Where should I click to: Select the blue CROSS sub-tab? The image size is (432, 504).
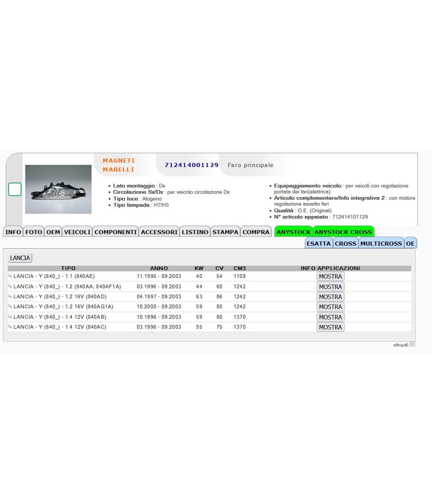click(x=346, y=243)
